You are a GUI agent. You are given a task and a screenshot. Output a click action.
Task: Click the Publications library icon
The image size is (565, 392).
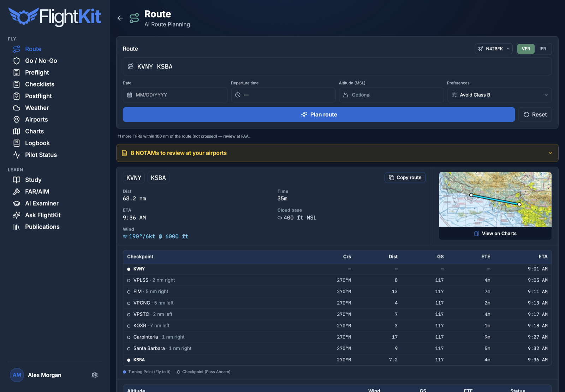pos(17,227)
